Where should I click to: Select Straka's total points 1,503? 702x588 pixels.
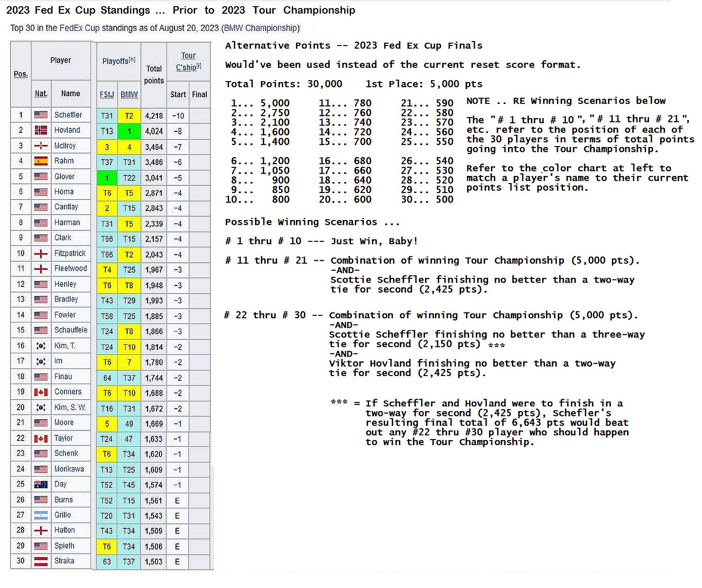[154, 562]
